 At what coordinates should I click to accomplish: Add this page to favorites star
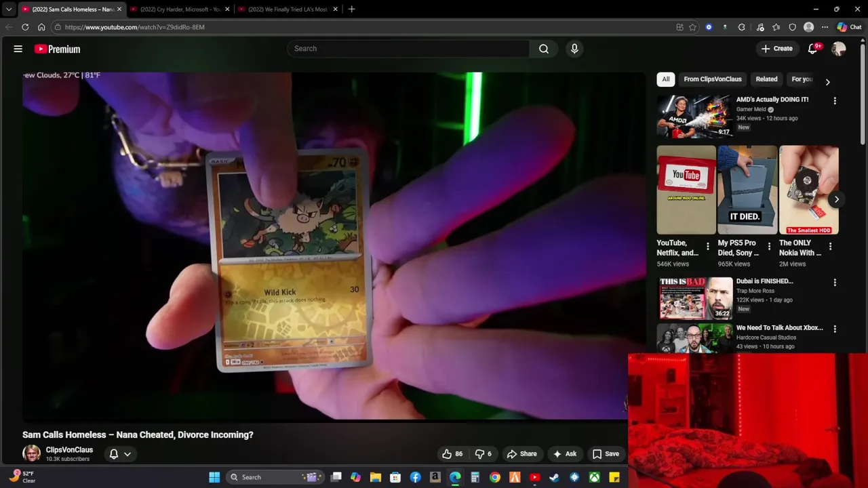(x=692, y=27)
